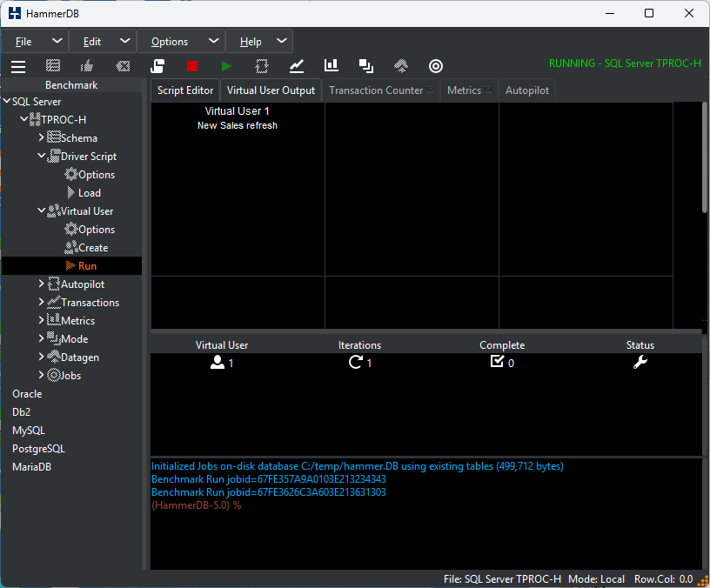Switch to the Virtual User Output tab
This screenshot has height=588, width=710.
click(271, 90)
